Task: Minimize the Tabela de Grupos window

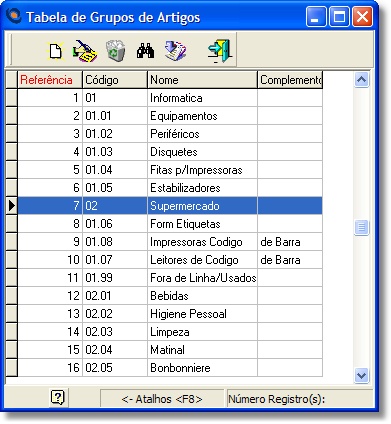Action: (316, 16)
